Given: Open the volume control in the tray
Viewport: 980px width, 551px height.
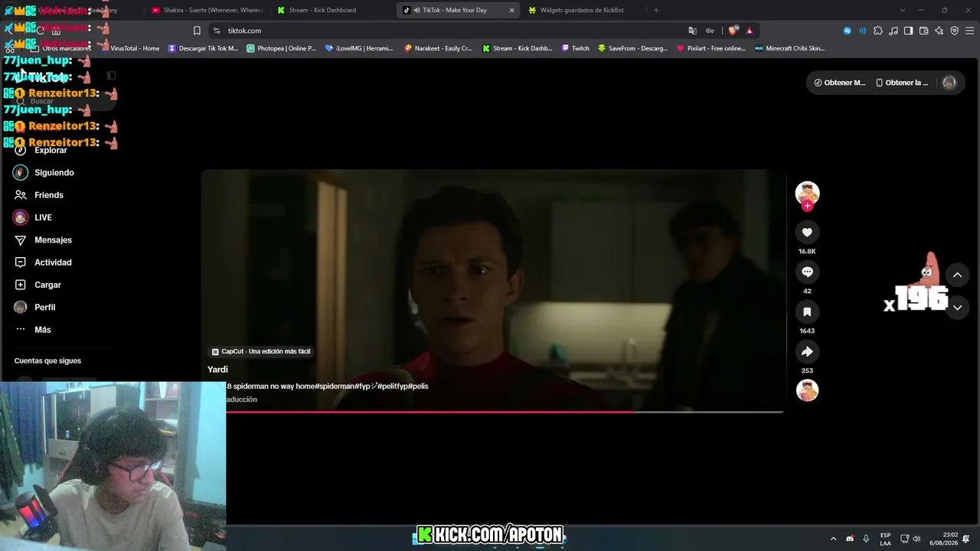Looking at the screenshot, I should 916,539.
